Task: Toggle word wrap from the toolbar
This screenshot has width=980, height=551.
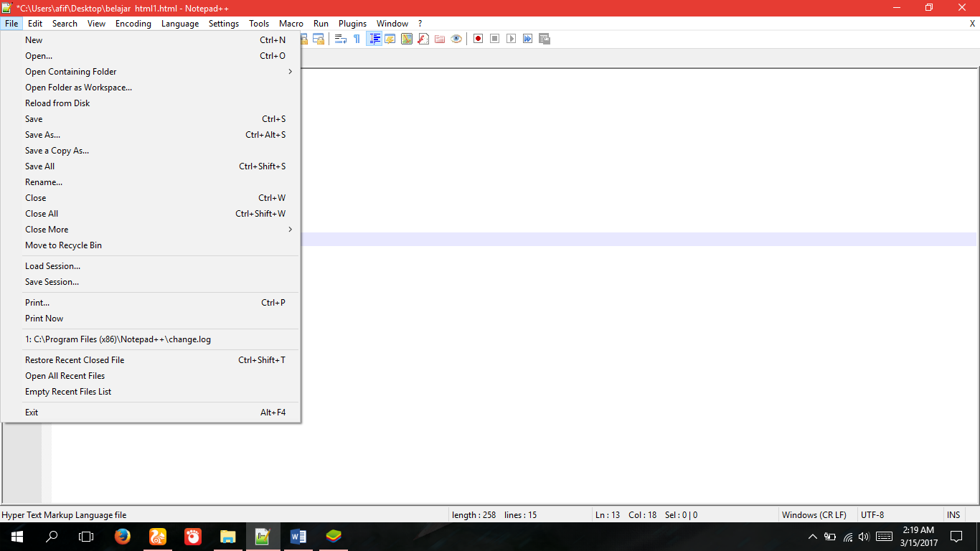Action: 341,39
